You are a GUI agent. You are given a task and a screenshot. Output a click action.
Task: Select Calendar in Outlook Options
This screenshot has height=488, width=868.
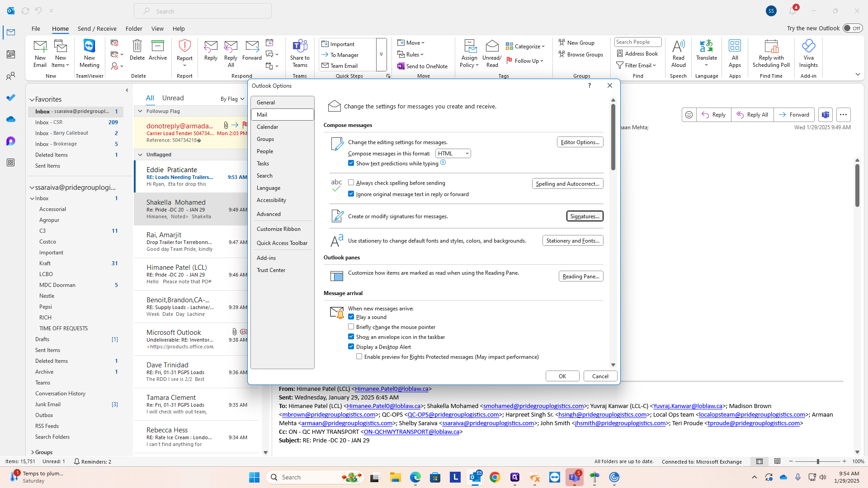pos(282,127)
